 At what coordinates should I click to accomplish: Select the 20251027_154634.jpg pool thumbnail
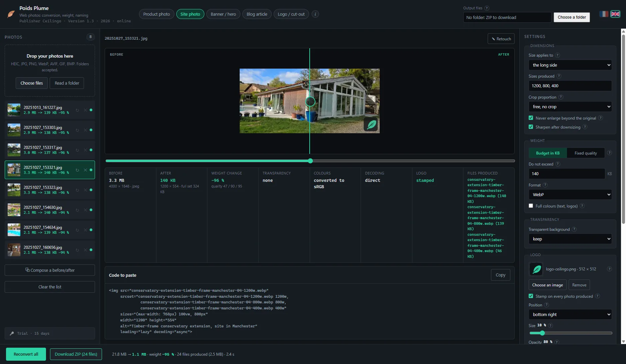pos(14,230)
